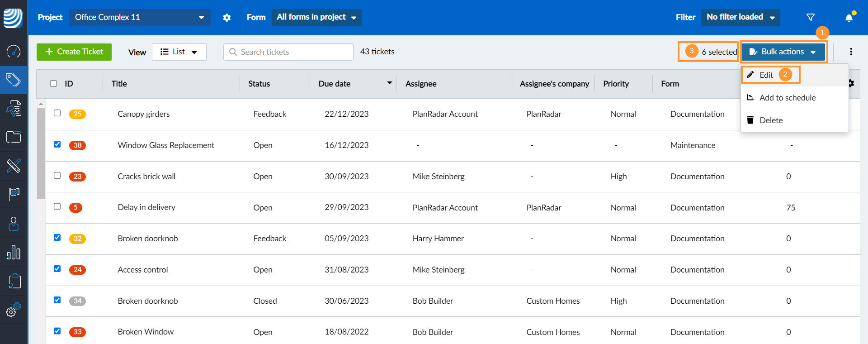This screenshot has width=868, height=344.
Task: Select Add to schedule menu option
Action: click(787, 98)
